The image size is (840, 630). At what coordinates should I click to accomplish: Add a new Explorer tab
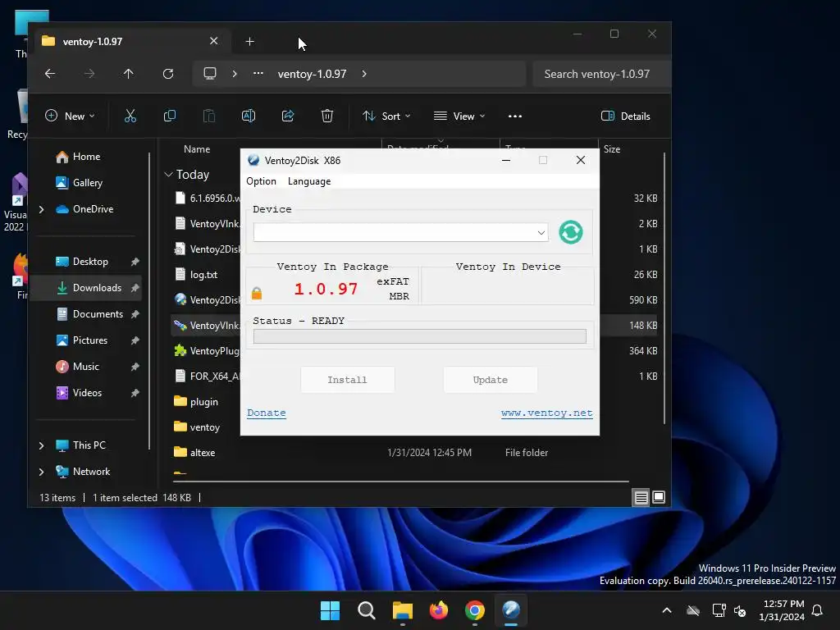coord(249,41)
